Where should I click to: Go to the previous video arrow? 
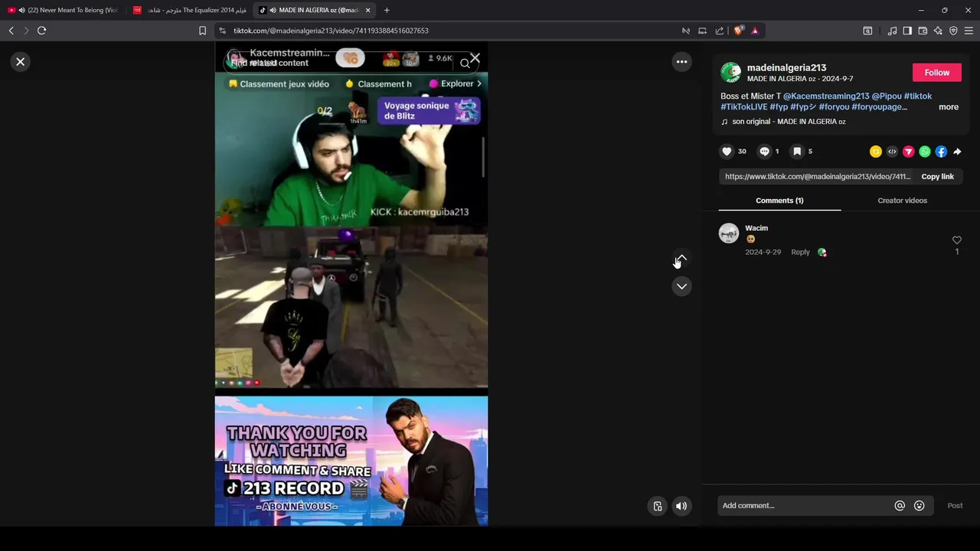[681, 259]
